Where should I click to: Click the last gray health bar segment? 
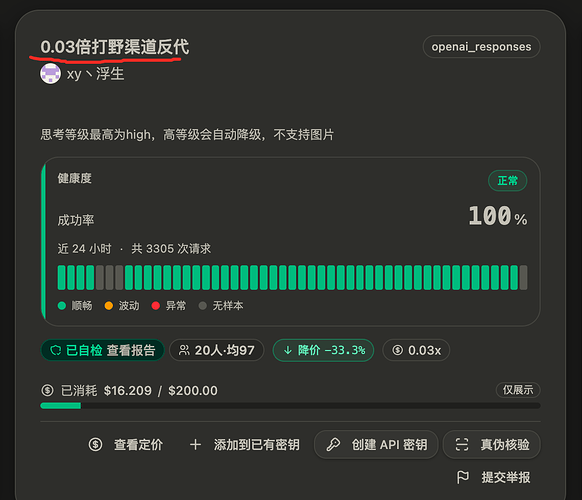pos(523,277)
